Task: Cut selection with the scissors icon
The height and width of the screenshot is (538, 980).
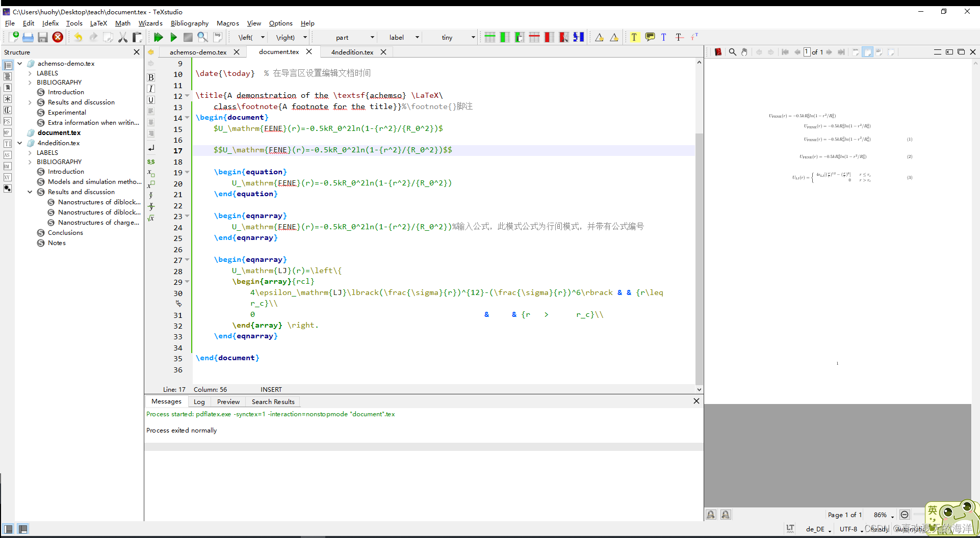Action: pyautogui.click(x=122, y=37)
